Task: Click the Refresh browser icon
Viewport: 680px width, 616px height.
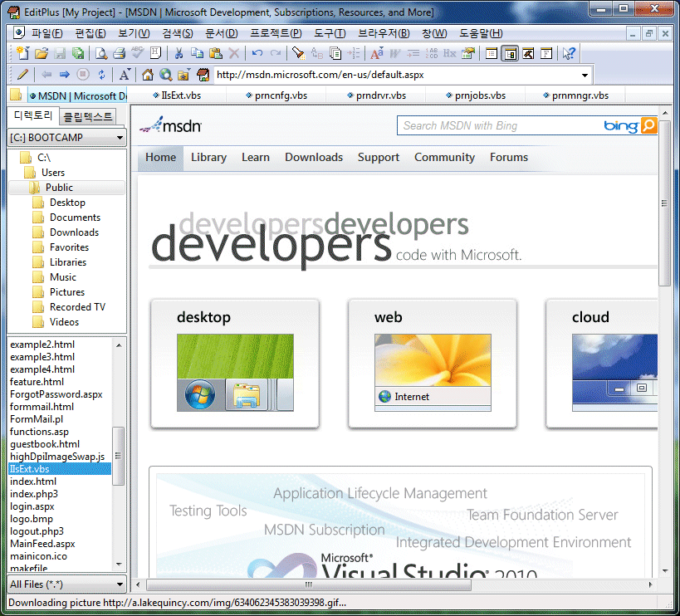Action: coord(101,75)
